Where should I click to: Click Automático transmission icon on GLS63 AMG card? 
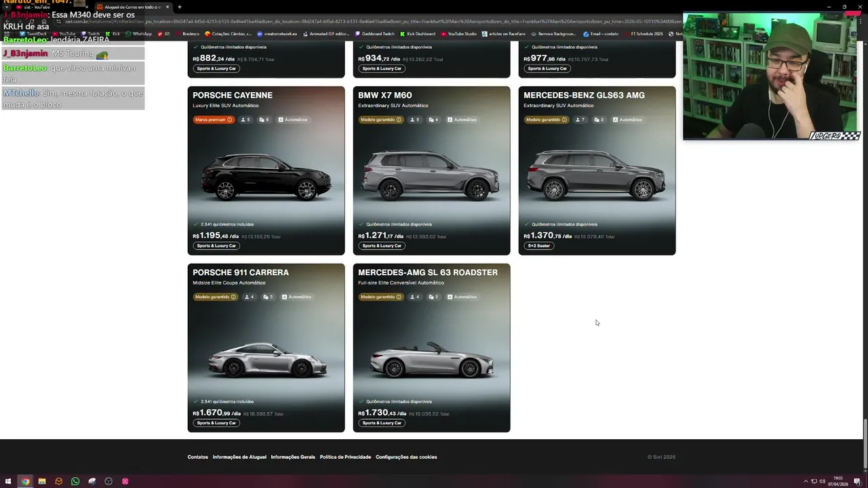click(615, 120)
